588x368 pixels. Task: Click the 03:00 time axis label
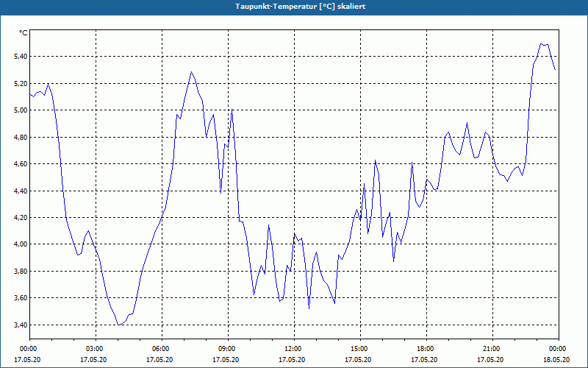point(96,349)
